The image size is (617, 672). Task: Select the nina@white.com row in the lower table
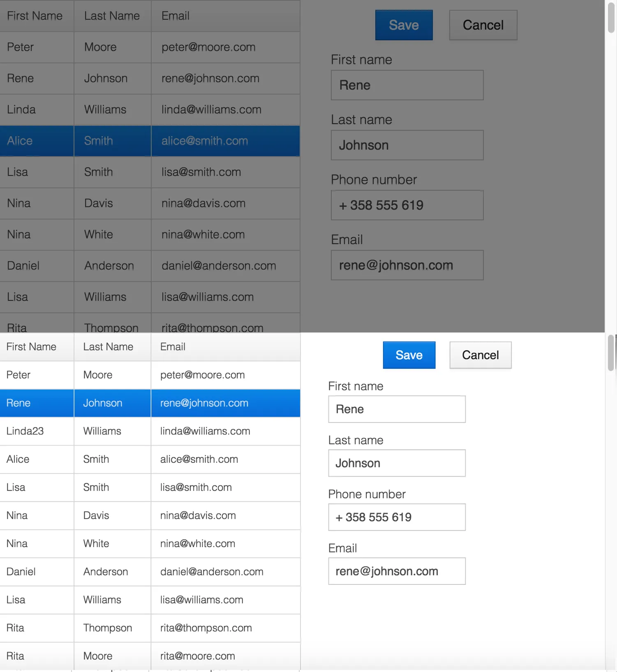point(150,544)
